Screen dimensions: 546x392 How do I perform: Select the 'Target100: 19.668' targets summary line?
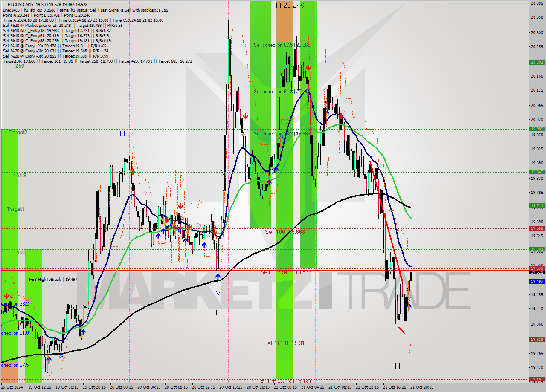tap(97, 61)
